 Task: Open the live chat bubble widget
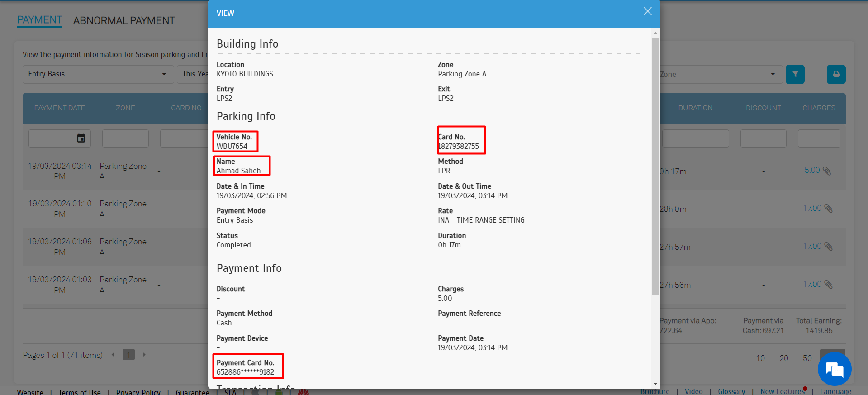[834, 370]
